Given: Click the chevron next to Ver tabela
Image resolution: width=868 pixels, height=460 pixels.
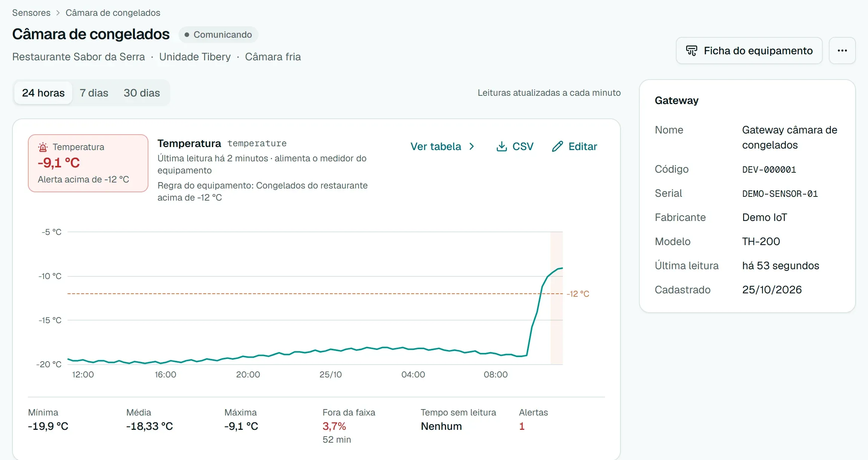Looking at the screenshot, I should coord(472,146).
